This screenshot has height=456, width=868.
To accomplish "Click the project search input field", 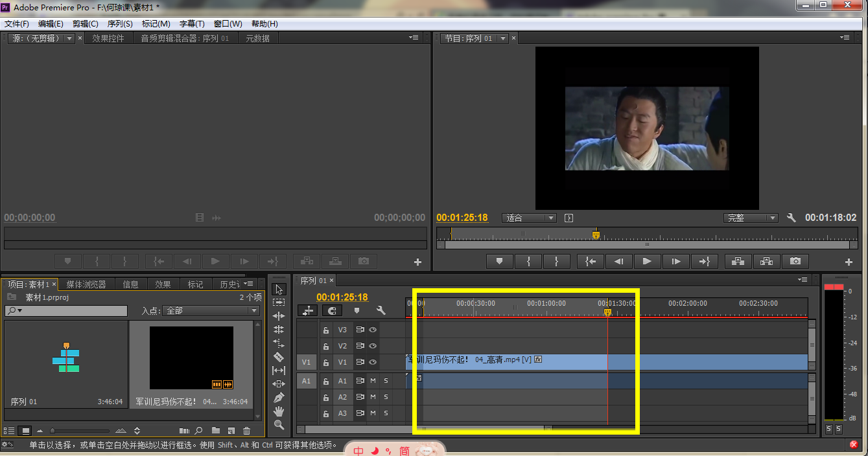I will point(65,311).
